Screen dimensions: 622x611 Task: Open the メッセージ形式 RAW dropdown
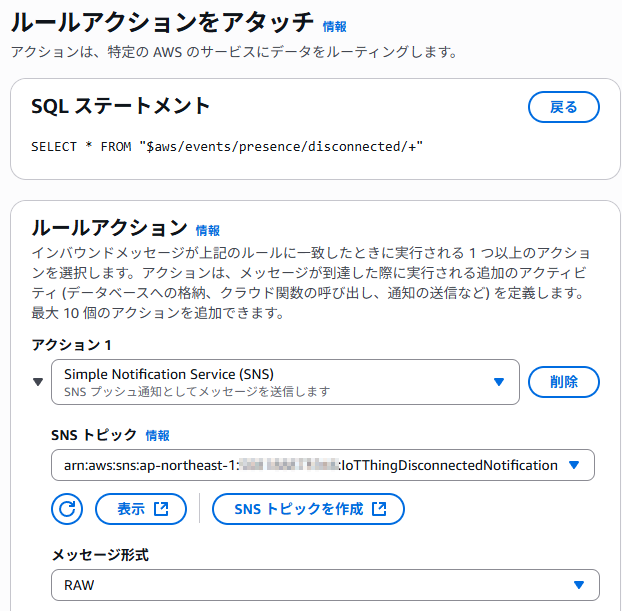pos(325,585)
